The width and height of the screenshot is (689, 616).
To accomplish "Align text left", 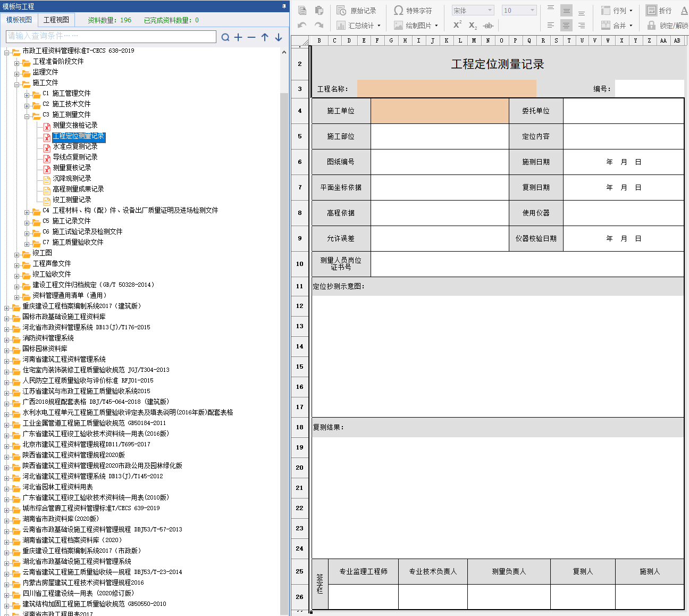I will pos(551,25).
